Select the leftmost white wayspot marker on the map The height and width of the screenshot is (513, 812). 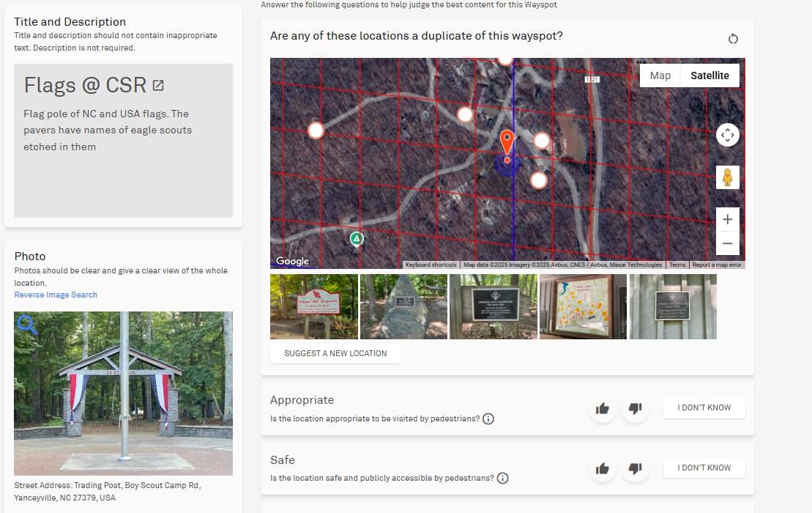click(x=316, y=130)
